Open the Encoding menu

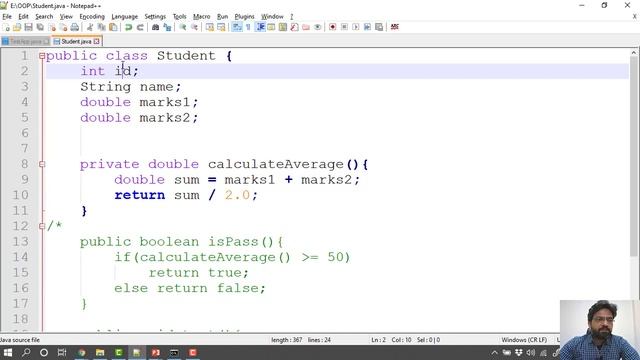tap(92, 16)
